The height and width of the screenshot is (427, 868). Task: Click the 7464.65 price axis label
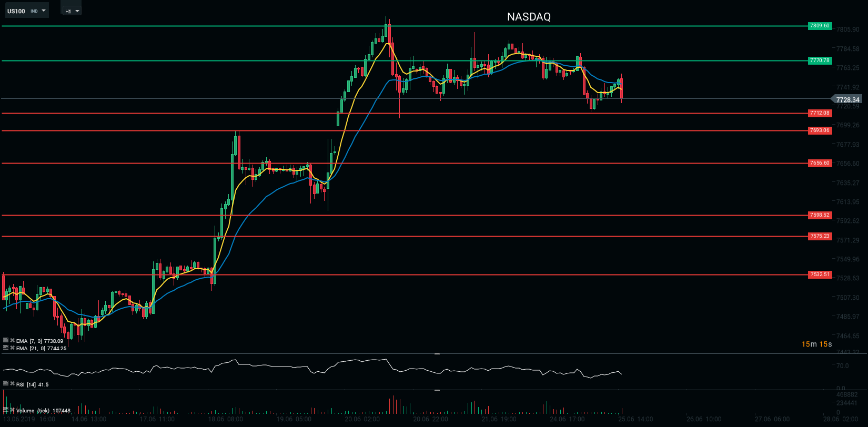(848, 336)
